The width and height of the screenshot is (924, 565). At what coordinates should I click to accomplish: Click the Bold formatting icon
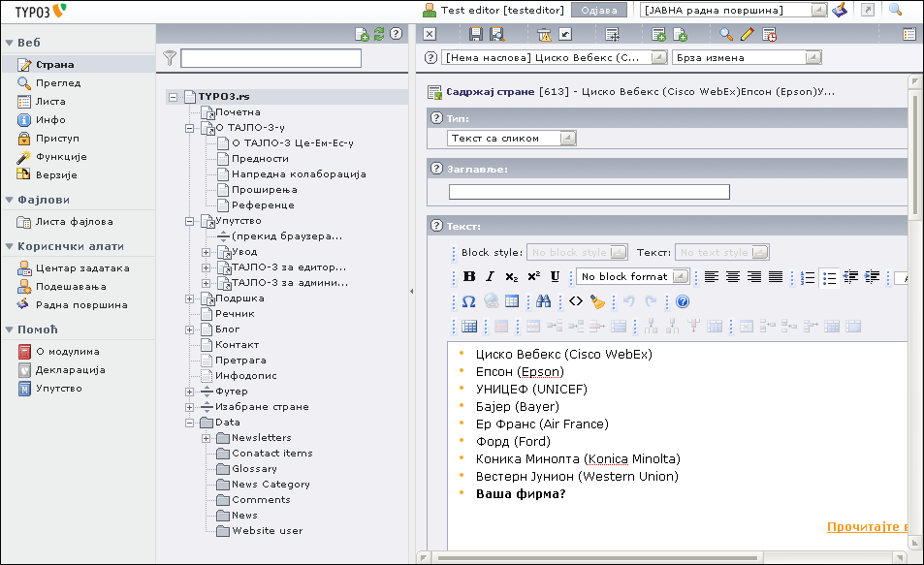point(469,277)
